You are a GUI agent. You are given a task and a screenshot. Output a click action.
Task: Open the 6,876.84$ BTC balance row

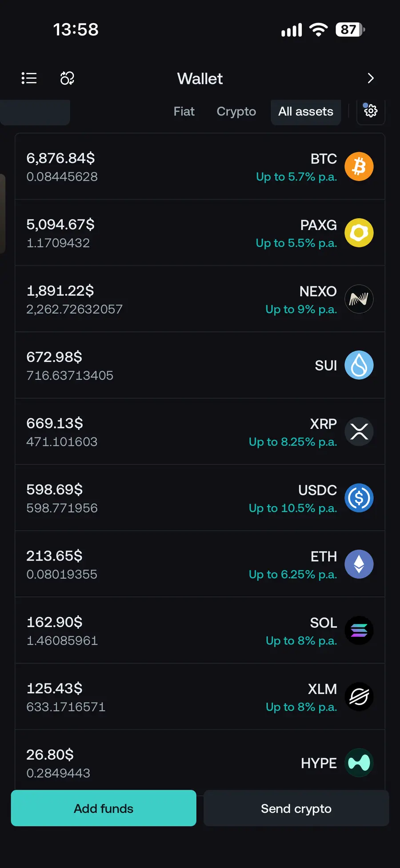200,166
